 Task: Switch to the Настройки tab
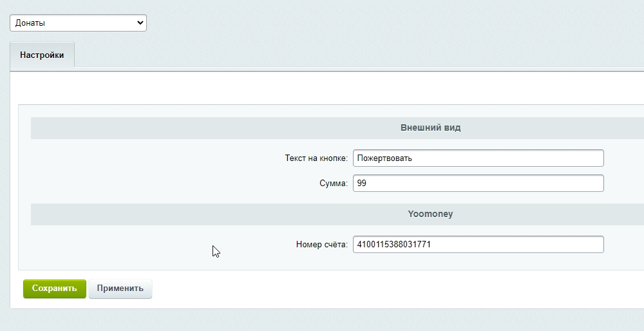(x=42, y=55)
